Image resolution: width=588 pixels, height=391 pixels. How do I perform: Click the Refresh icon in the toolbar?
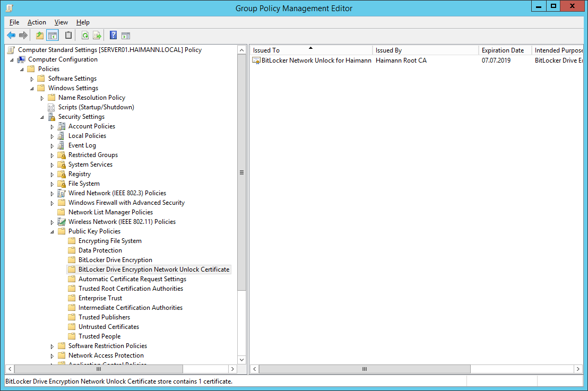[x=85, y=35]
